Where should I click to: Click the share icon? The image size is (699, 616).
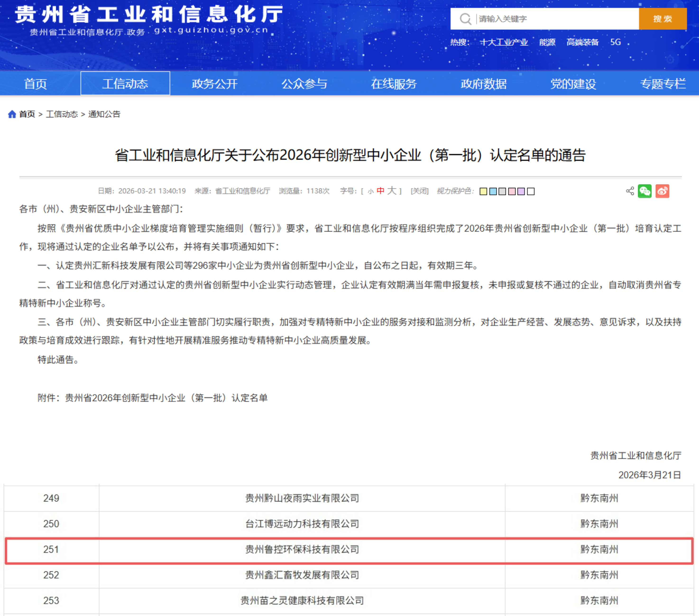tap(630, 191)
